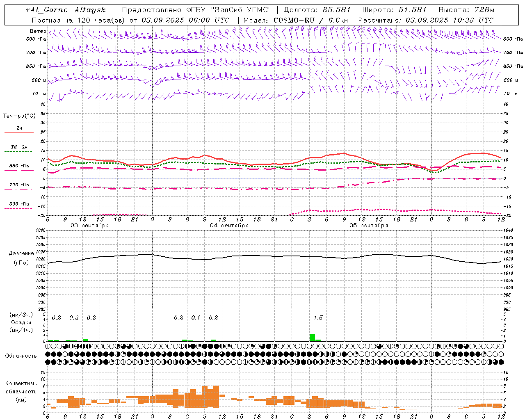
Task: Click the 'Облачность' cloudiness label
Action: point(21,356)
